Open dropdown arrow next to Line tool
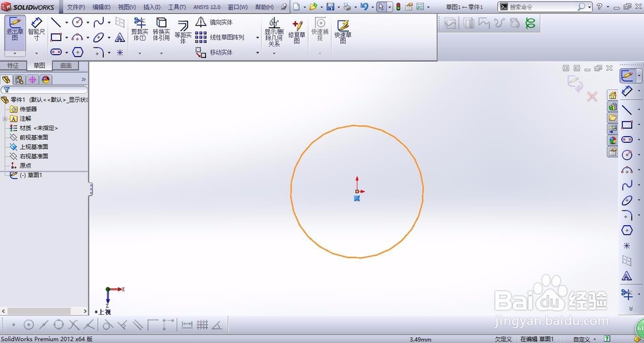The image size is (644, 343). tap(66, 23)
